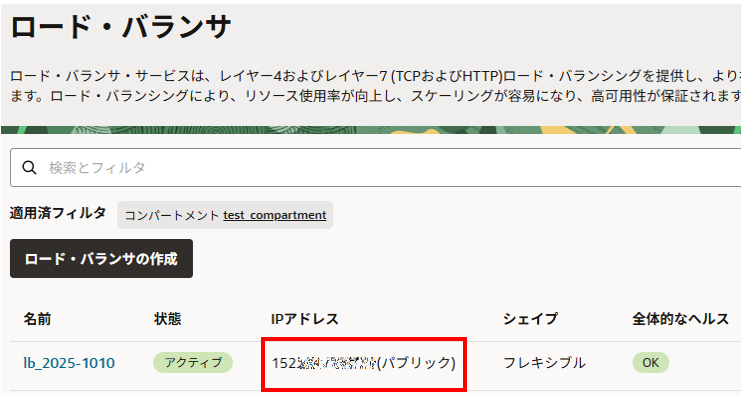Click the コンパートメント filter chip
Image resolution: width=743 pixels, height=401 pixels.
click(x=225, y=215)
